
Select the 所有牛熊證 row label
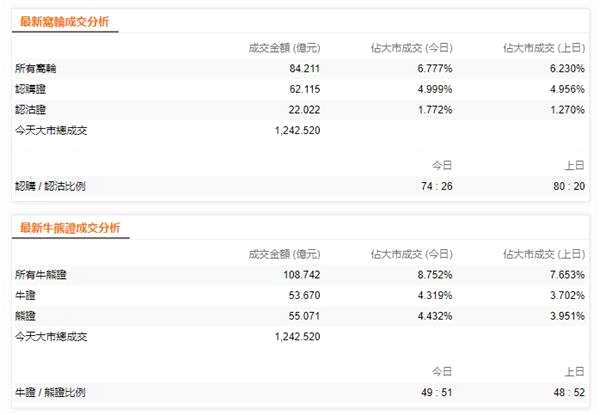tap(42, 275)
